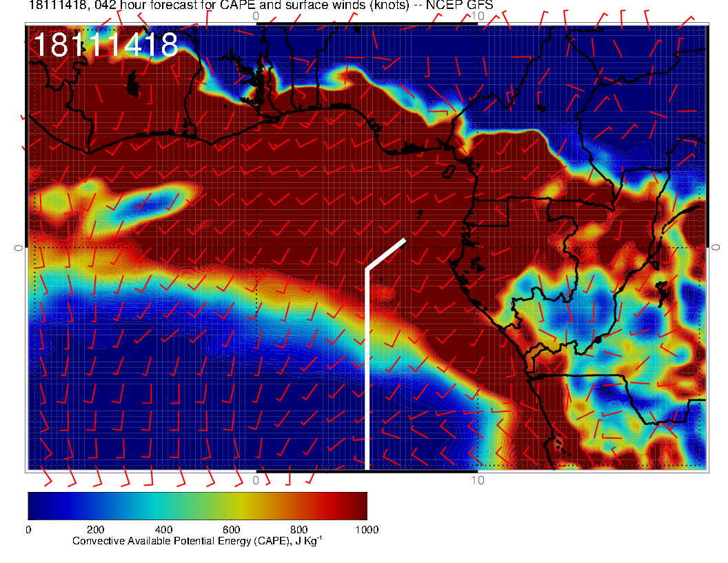This screenshot has height=563, width=728.
Task: Click the Convective Available Potential Energy caption
Action: pos(197,541)
